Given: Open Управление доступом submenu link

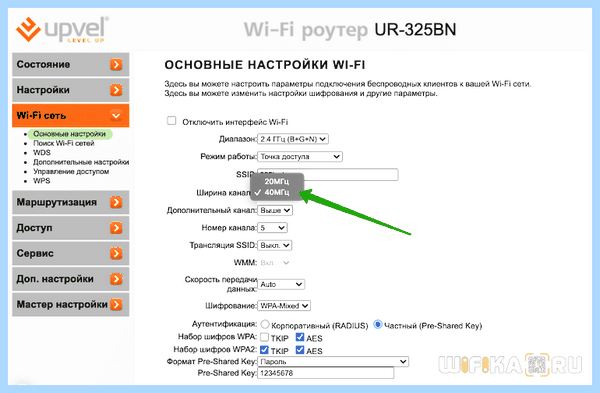Looking at the screenshot, I should tap(71, 171).
